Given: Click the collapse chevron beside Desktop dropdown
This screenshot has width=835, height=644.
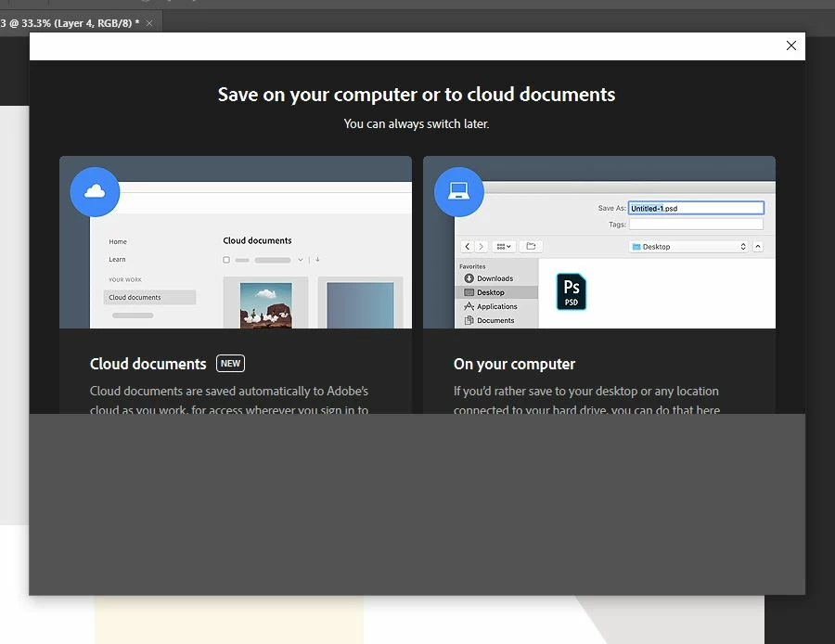Looking at the screenshot, I should tap(758, 247).
